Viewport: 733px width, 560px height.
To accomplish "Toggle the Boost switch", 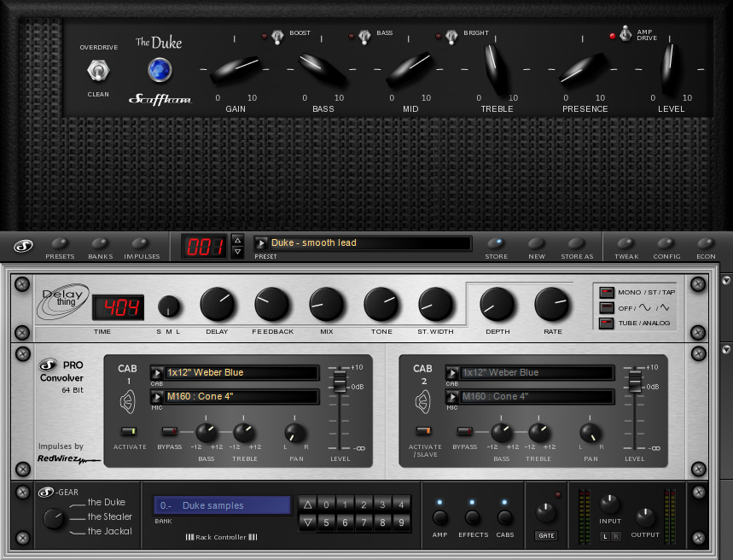I will click(x=277, y=37).
